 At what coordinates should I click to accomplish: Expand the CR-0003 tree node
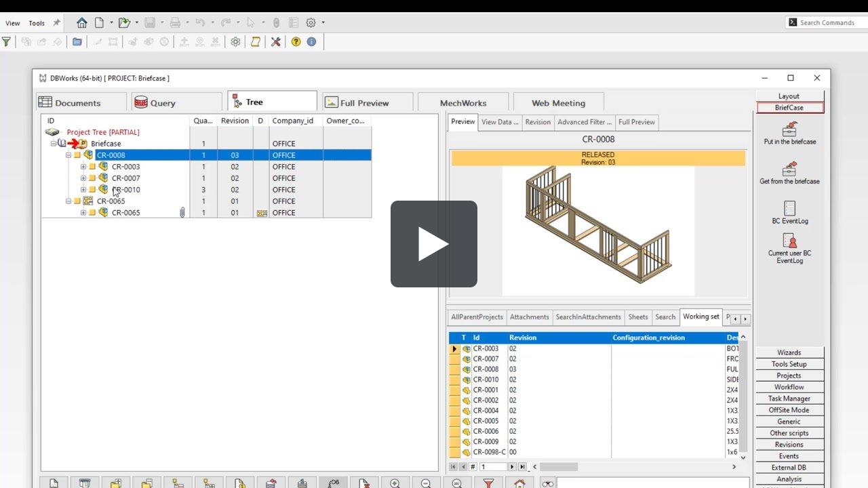point(83,166)
